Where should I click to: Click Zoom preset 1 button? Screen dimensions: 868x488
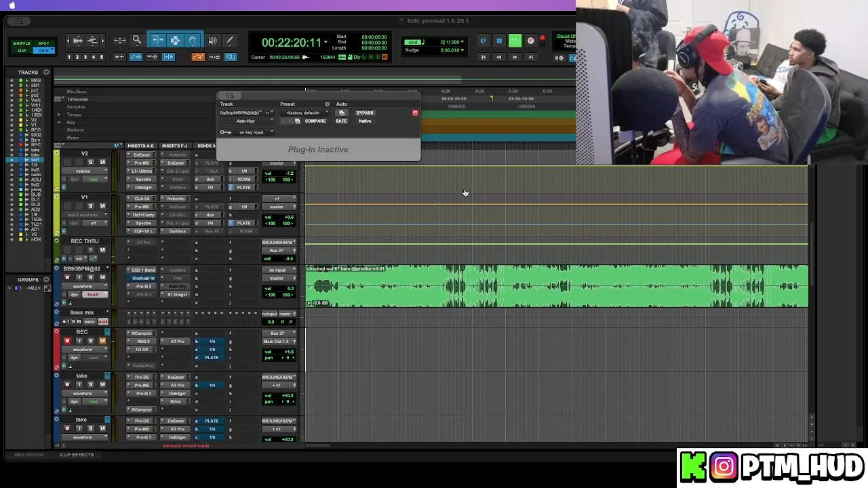(x=69, y=57)
